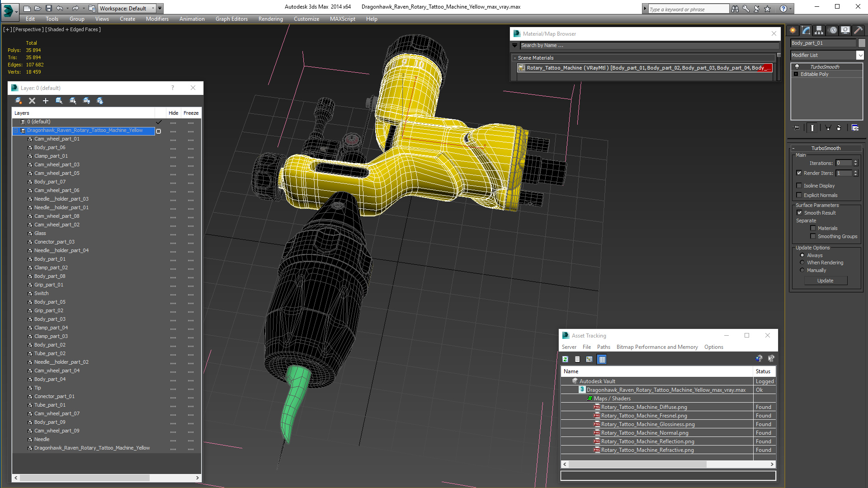Switch to the Hierarchy panel tab
Screen dimensions: 868x488
[x=819, y=30]
